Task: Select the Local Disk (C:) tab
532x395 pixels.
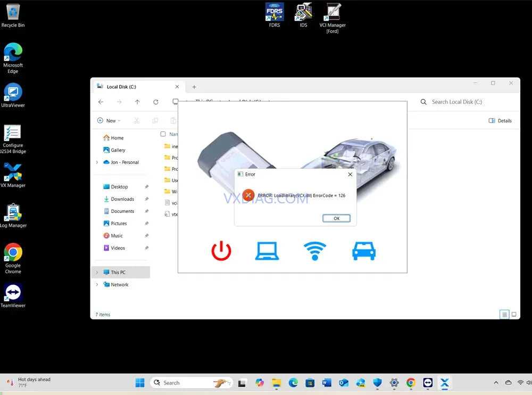Action: pos(138,87)
